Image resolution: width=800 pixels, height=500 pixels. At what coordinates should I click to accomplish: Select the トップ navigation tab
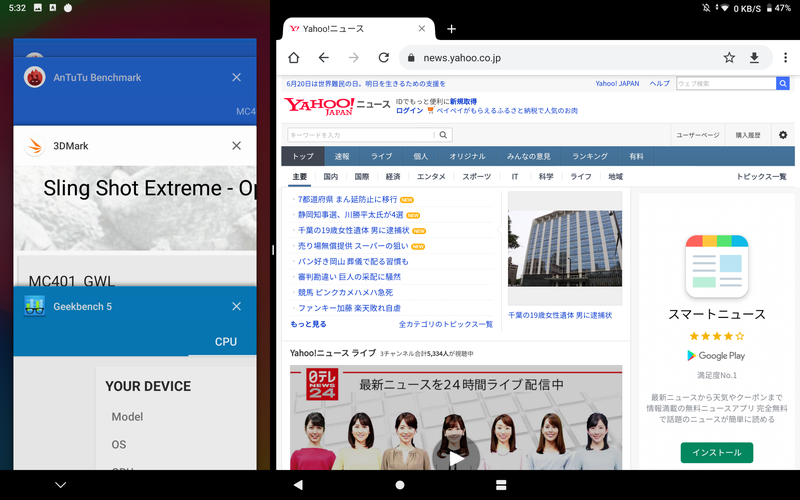click(303, 156)
